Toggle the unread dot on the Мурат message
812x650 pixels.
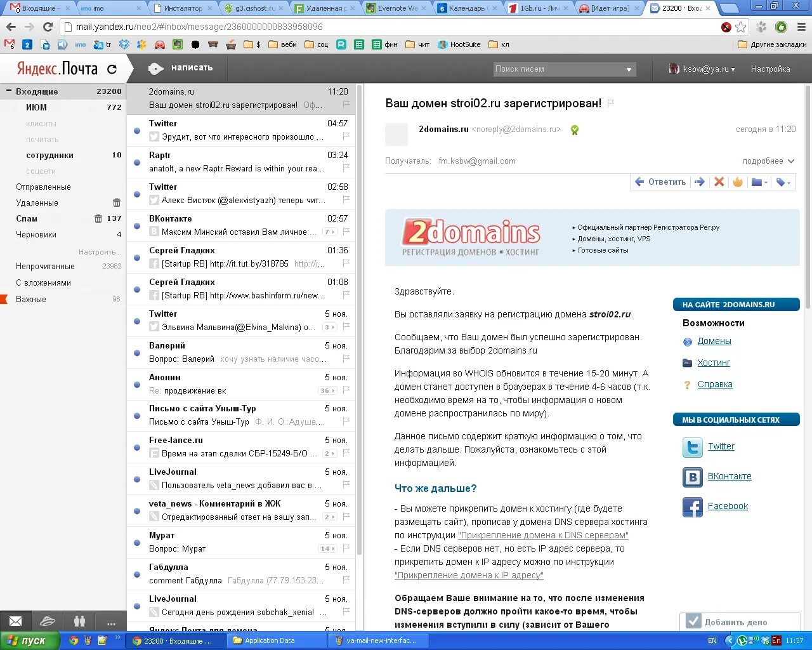[137, 543]
